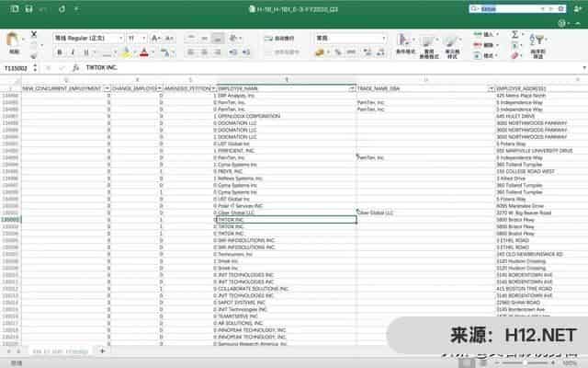Click the Insert cells button
The width and height of the screenshot is (588, 368).
pyautogui.click(x=486, y=34)
